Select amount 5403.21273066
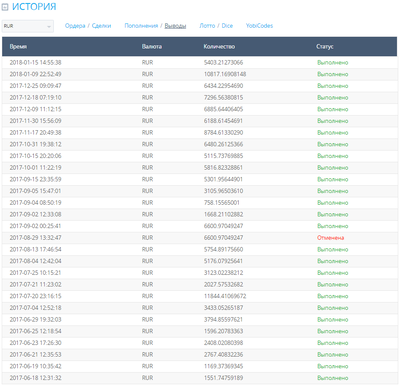Viewport: 400px width, 386px height. [x=223, y=63]
